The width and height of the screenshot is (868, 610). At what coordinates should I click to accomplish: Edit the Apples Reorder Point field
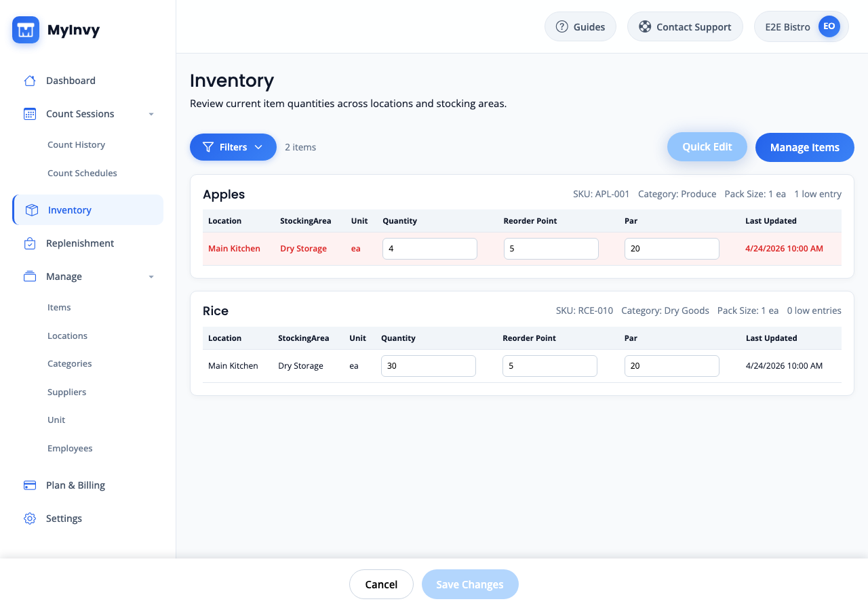click(x=551, y=249)
